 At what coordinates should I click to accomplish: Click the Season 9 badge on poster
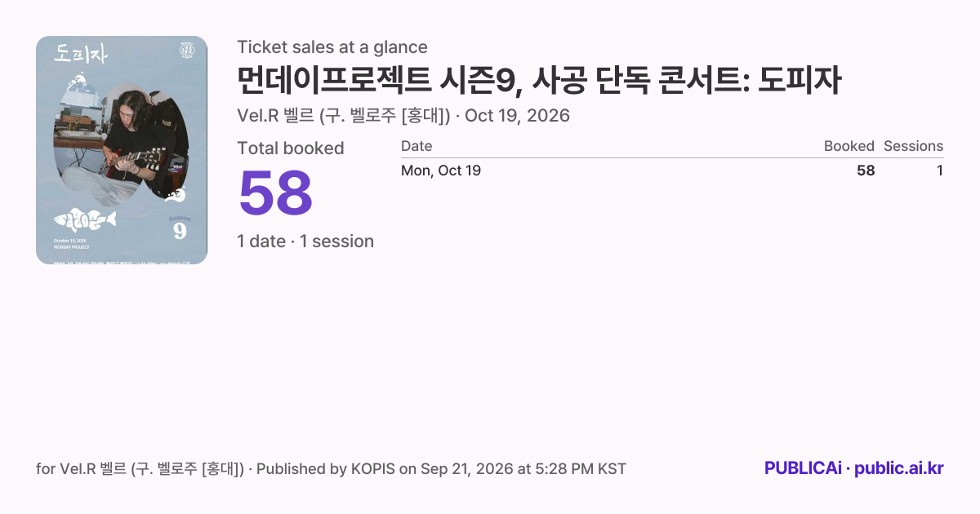pos(180,228)
